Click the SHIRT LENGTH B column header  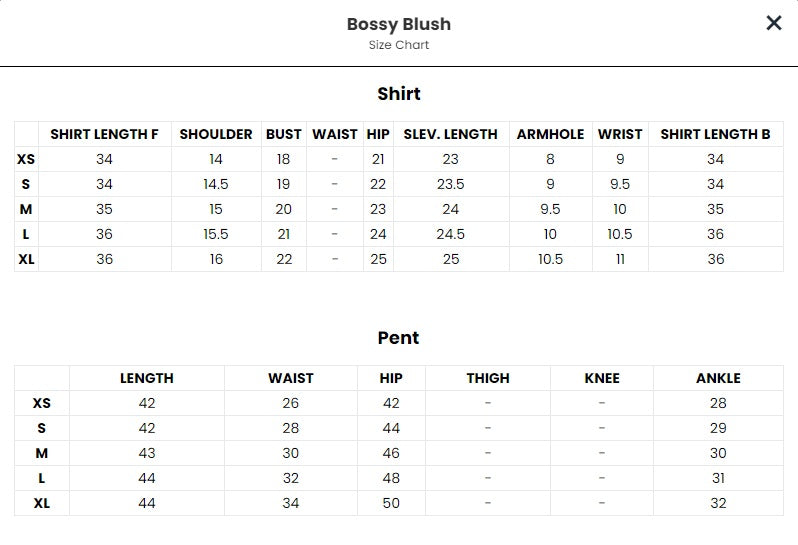(x=715, y=134)
